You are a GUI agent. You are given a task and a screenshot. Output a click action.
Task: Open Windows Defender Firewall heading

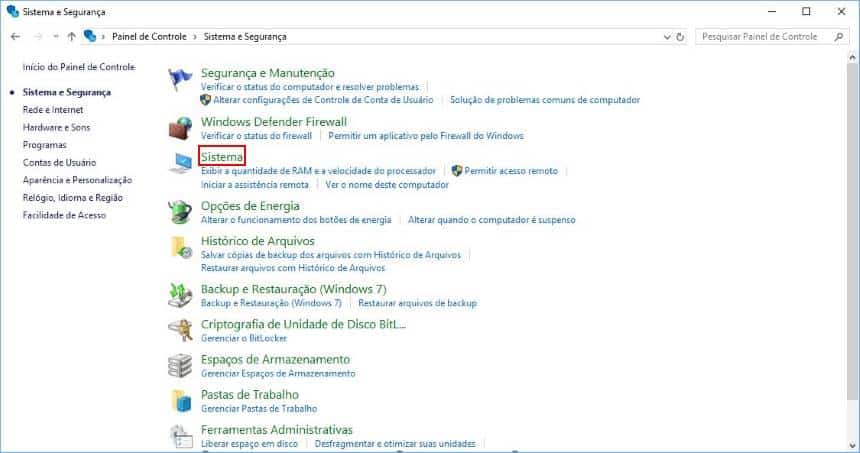(274, 122)
